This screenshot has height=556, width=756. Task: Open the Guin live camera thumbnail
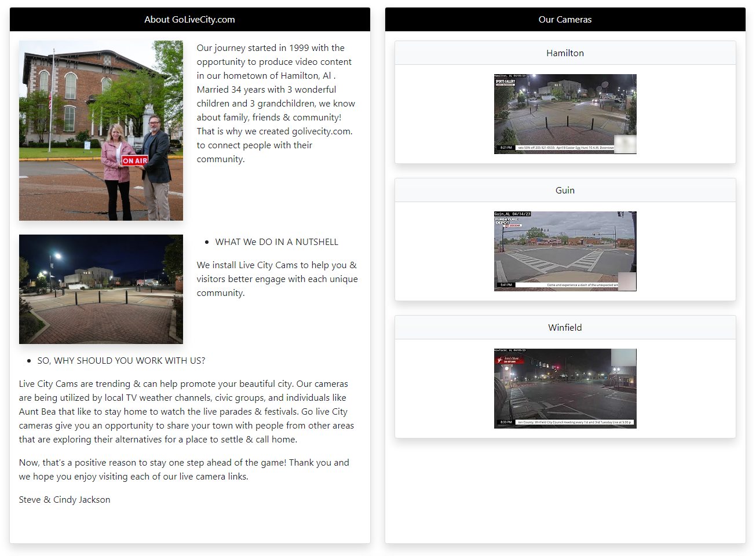(565, 251)
